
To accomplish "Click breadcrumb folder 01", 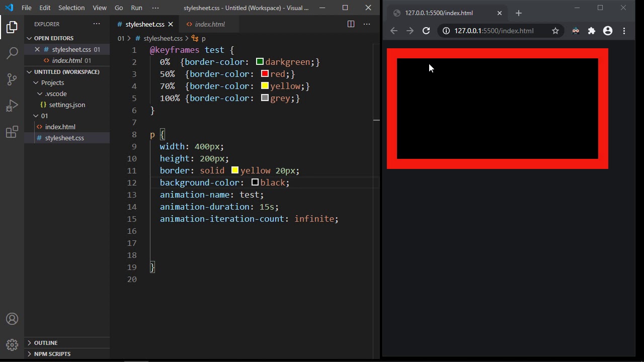I will coord(121,38).
